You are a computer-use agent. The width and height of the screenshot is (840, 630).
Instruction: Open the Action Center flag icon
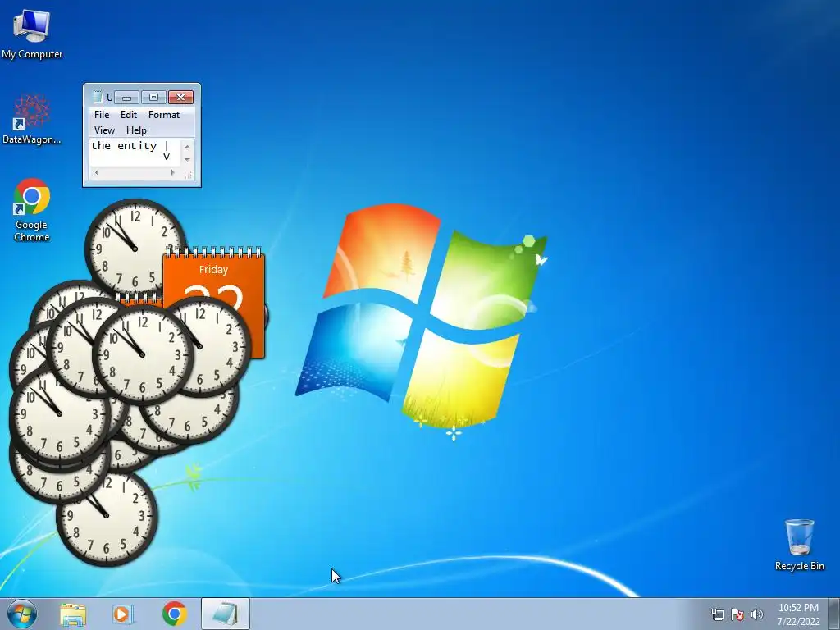coord(737,614)
